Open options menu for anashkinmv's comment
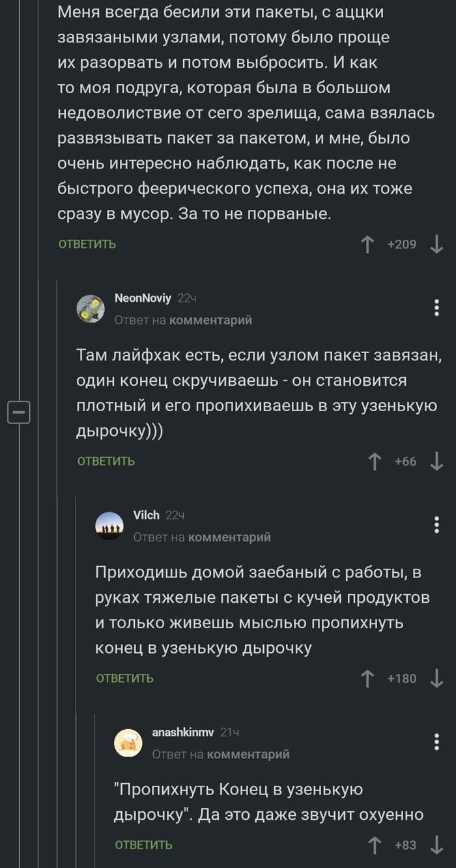This screenshot has height=868, width=456. (x=436, y=742)
